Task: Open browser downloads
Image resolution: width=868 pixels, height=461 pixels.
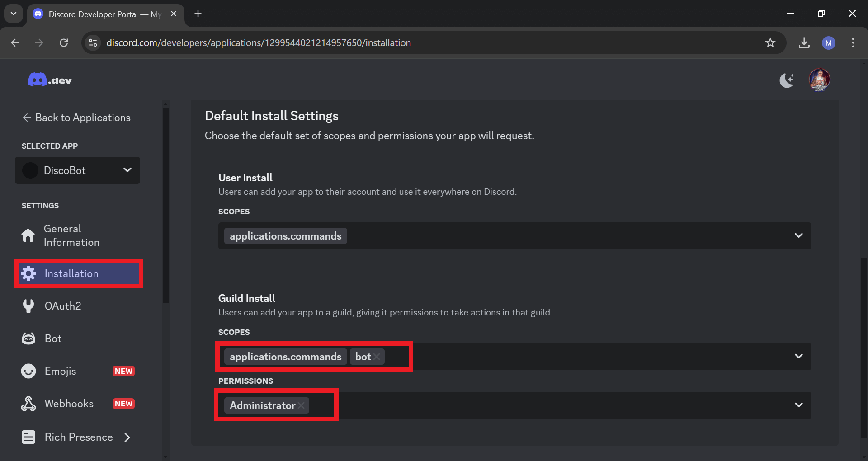Action: click(x=804, y=42)
